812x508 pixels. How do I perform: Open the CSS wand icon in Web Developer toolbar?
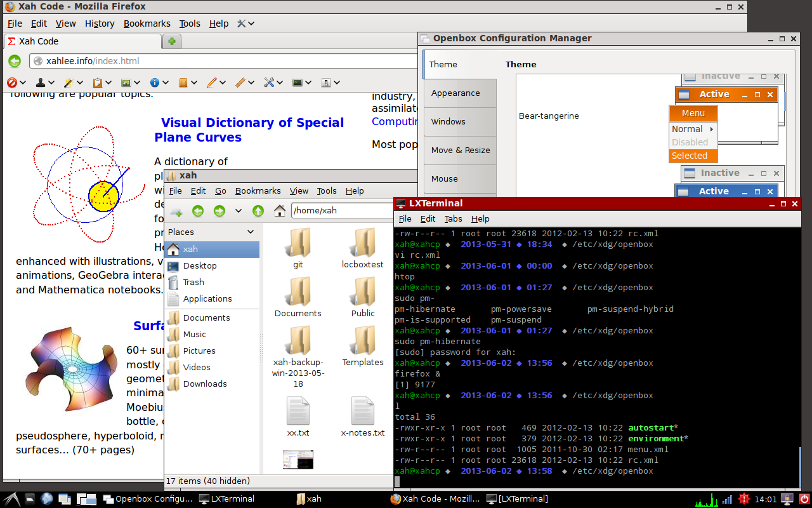(69, 83)
